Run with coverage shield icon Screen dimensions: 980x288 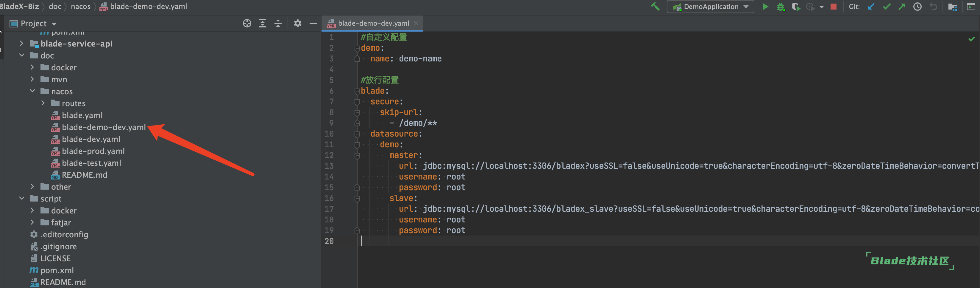click(795, 7)
